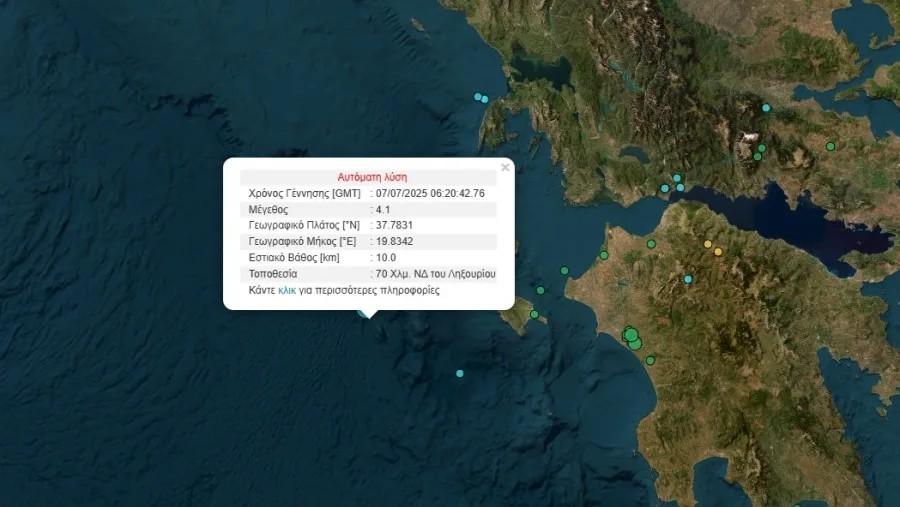Select the green marker at the far right of the map
This screenshot has width=900, height=507.
[x=830, y=147]
